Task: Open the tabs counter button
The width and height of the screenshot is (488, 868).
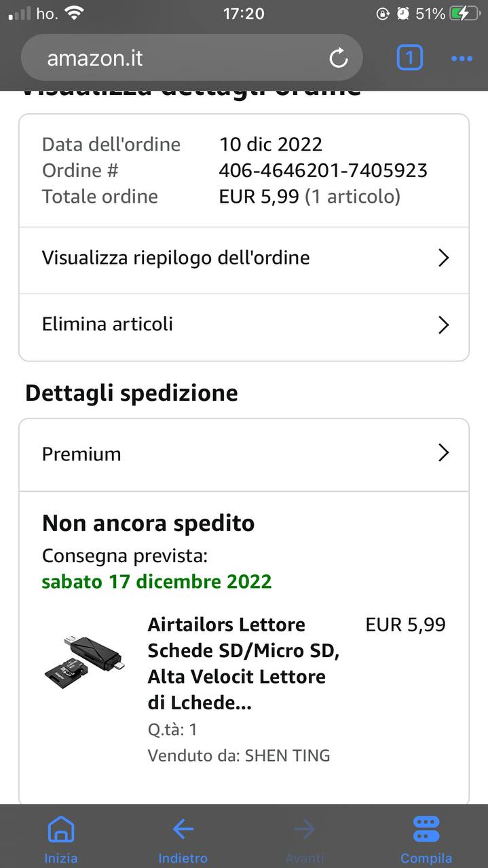Action: click(x=409, y=58)
